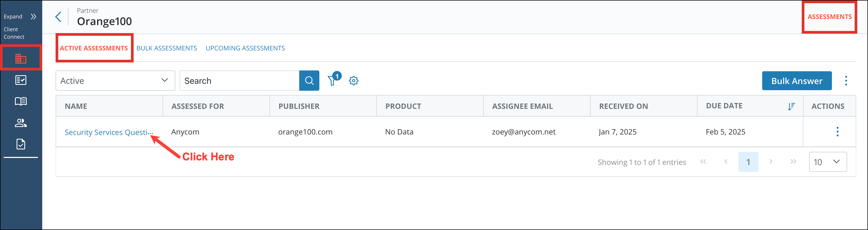Screen dimensions: 868x230
Task: Go to the first page of results
Action: tap(703, 162)
